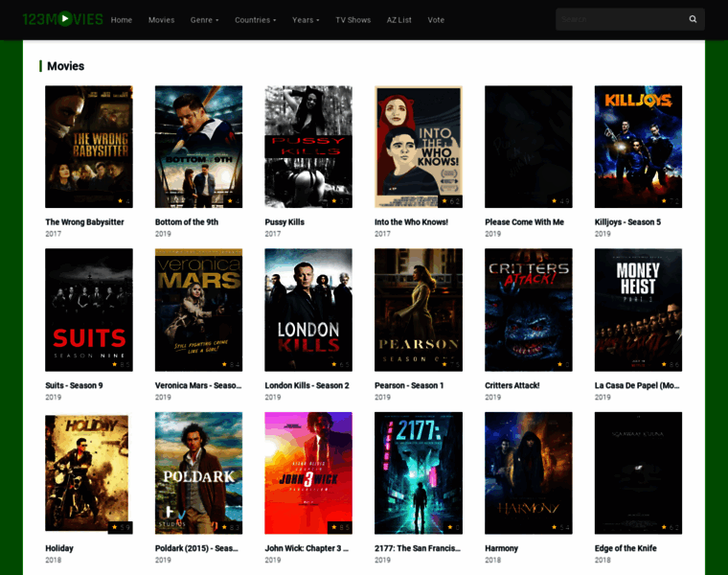Open the Harmony poster
The image size is (728, 575).
tap(529, 472)
